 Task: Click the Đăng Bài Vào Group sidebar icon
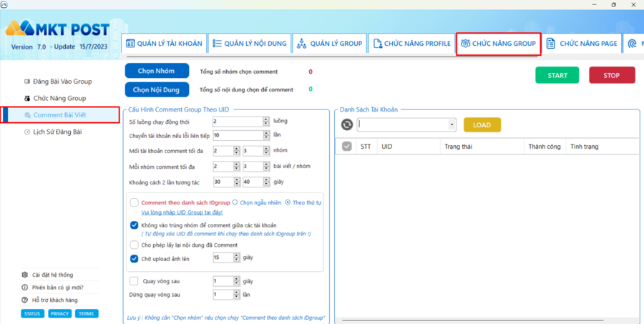tap(27, 82)
